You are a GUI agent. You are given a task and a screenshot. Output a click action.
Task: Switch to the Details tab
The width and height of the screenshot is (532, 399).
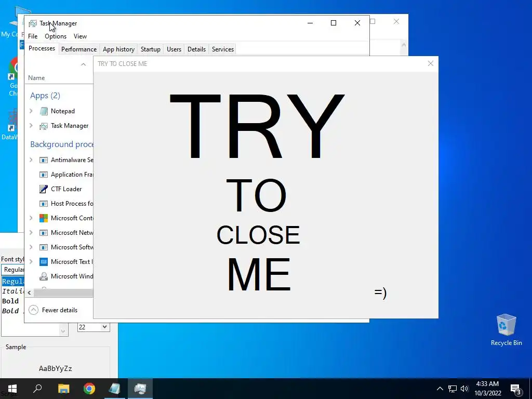pos(196,49)
